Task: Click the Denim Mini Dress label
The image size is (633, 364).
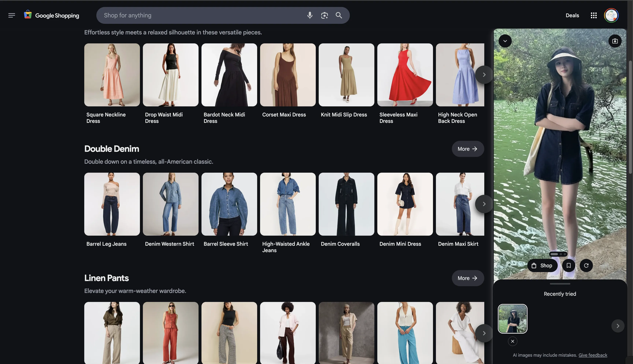Action: (400, 244)
